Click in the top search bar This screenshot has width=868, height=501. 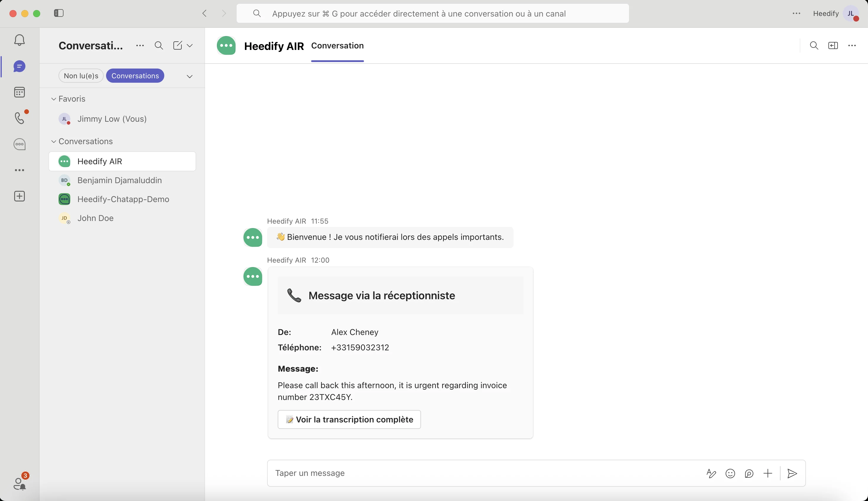point(433,13)
